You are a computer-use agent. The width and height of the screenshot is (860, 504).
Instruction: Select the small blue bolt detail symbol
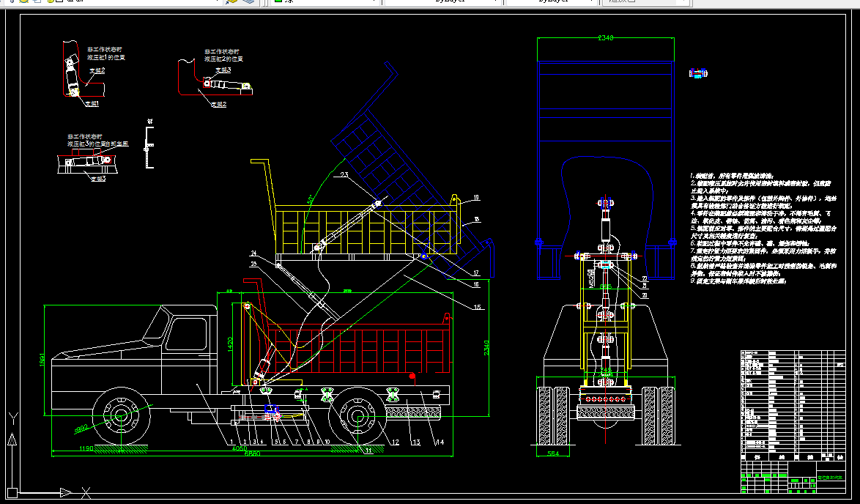pos(697,73)
